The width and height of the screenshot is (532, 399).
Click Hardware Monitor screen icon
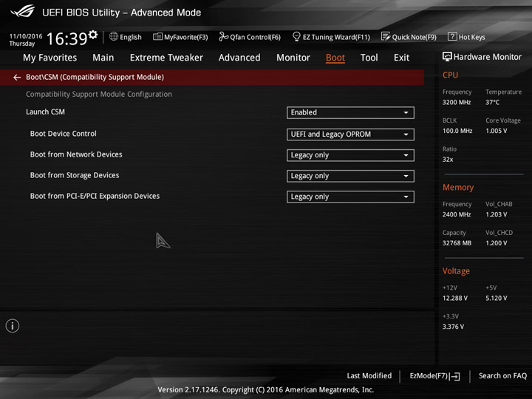coord(447,57)
